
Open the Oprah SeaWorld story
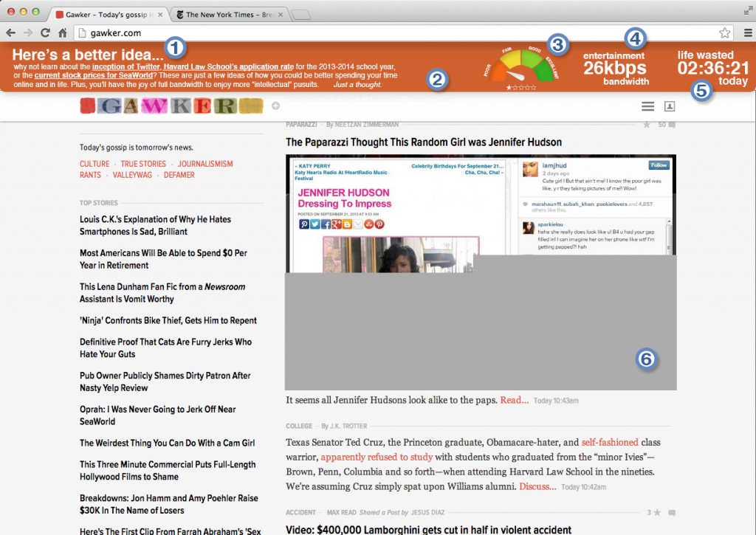158,415
